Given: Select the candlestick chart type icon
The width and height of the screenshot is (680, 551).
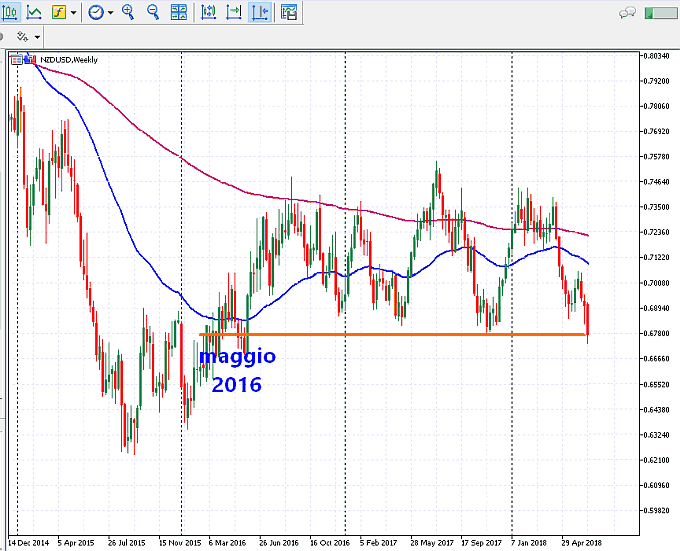Looking at the screenshot, I should 11,13.
